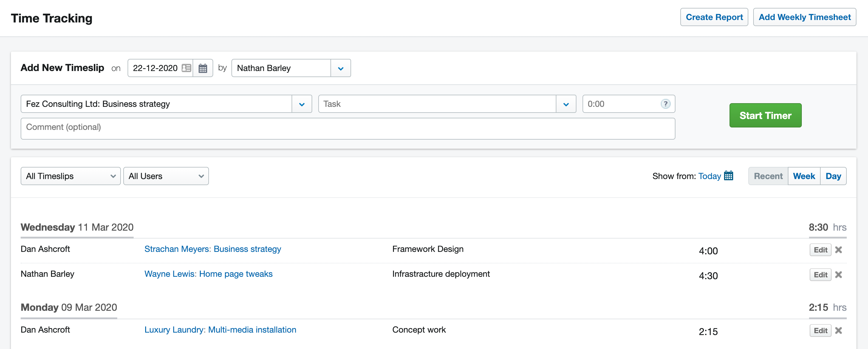This screenshot has width=868, height=349.
Task: Open the Task selection dropdown
Action: click(x=566, y=104)
